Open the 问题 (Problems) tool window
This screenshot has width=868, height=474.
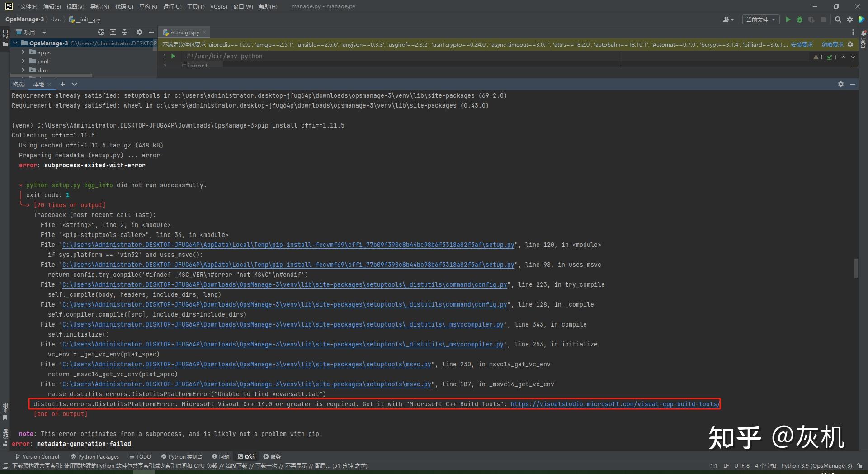pos(220,456)
